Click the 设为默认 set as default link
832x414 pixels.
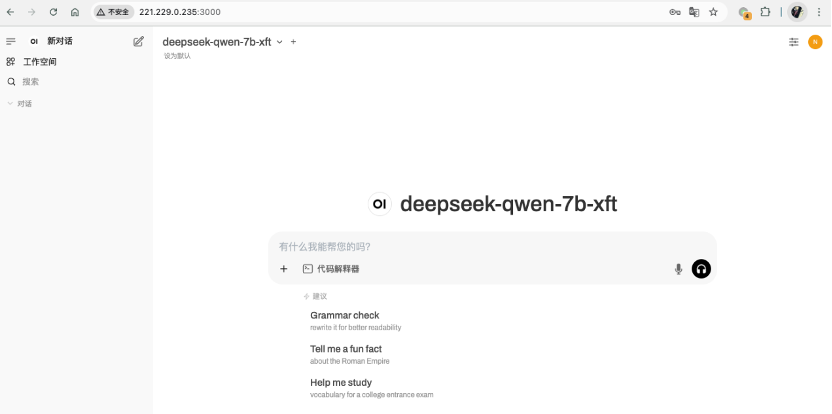pos(177,56)
